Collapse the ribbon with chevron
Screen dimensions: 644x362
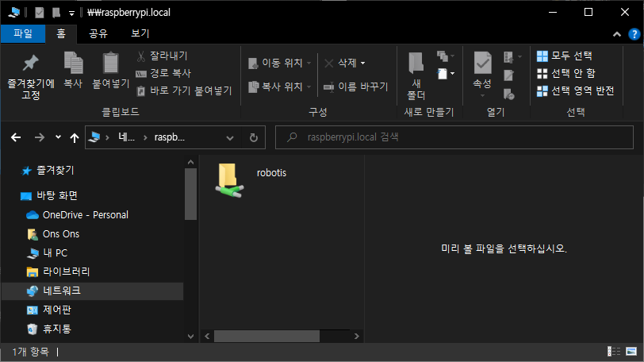pos(616,34)
